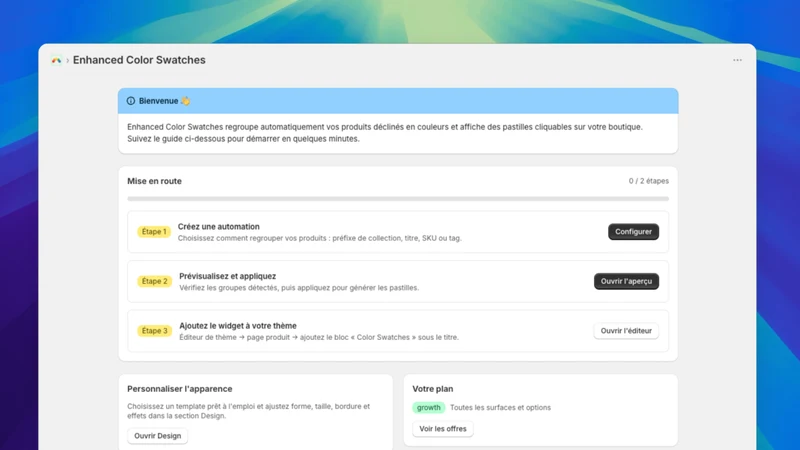Click the Voir les offres button
Viewport: 800px width, 450px height.
click(x=443, y=429)
